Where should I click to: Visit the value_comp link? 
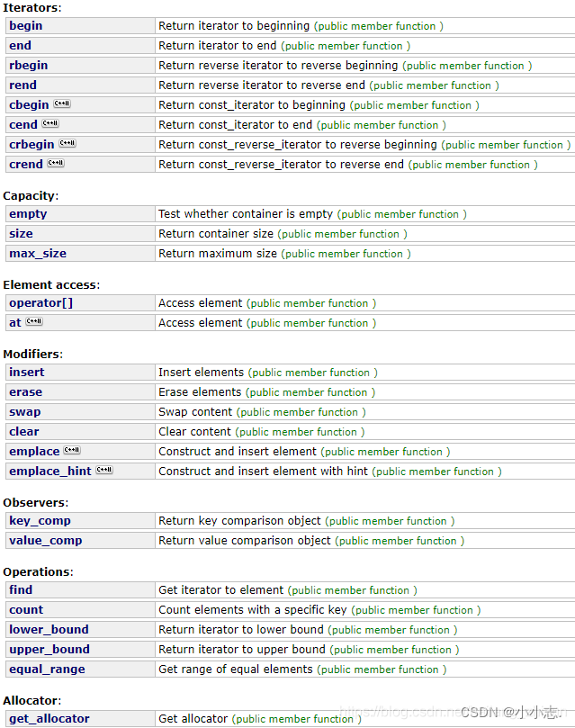tap(46, 541)
